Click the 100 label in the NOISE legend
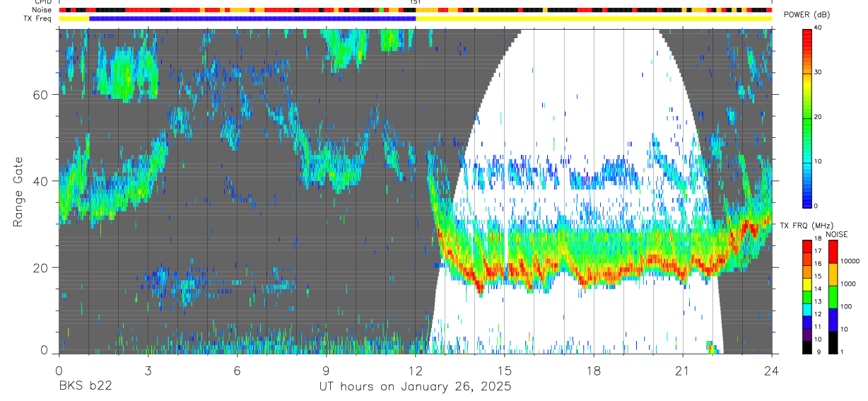The height and width of the screenshot is (401, 868). pyautogui.click(x=845, y=306)
